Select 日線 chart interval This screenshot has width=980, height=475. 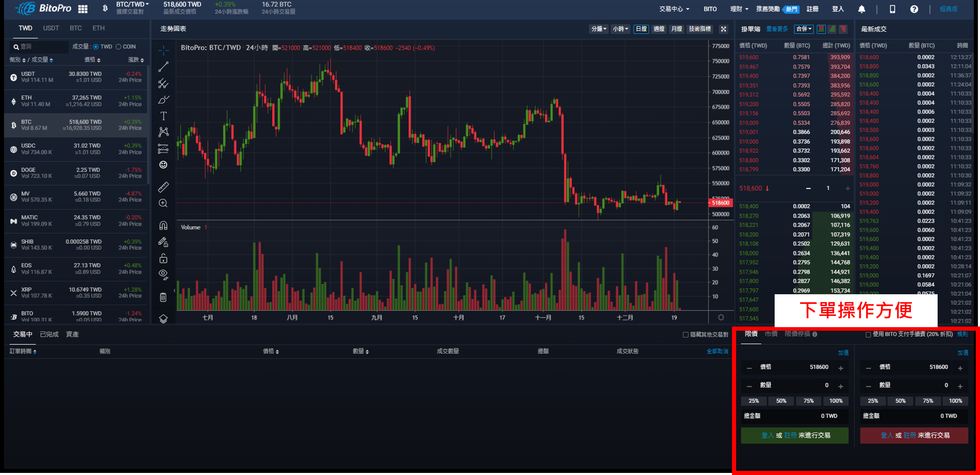click(x=641, y=29)
